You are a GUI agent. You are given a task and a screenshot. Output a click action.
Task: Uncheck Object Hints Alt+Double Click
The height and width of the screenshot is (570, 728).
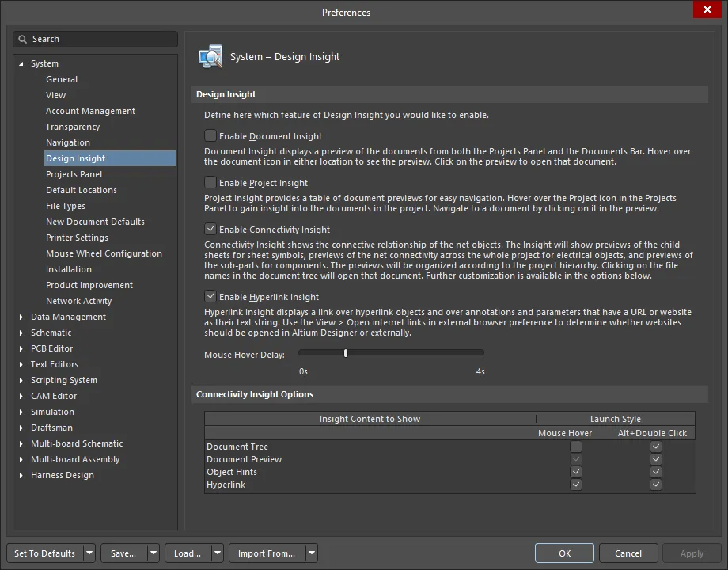point(655,472)
